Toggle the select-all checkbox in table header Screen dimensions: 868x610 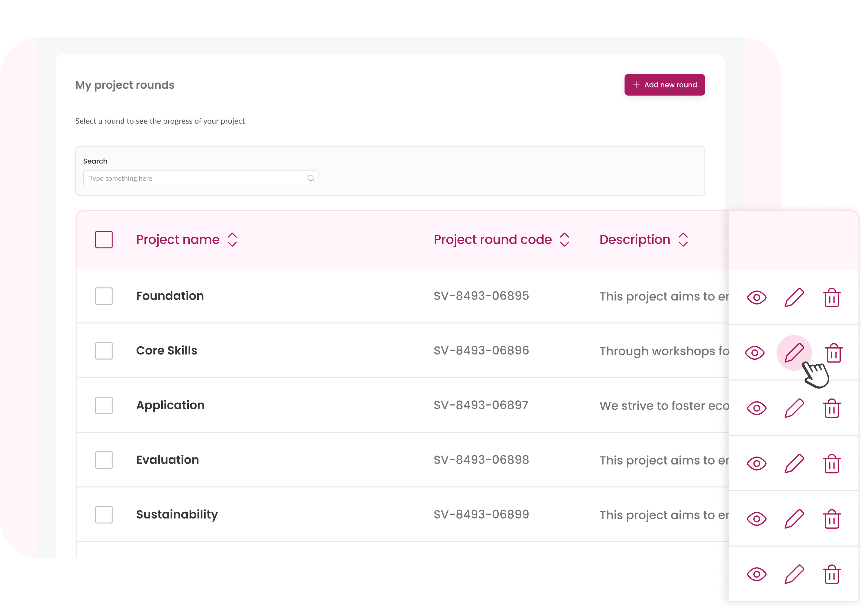[104, 239]
